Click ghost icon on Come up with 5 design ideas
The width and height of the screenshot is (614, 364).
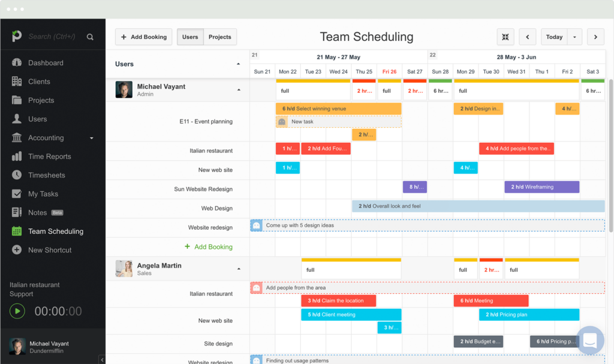click(257, 225)
